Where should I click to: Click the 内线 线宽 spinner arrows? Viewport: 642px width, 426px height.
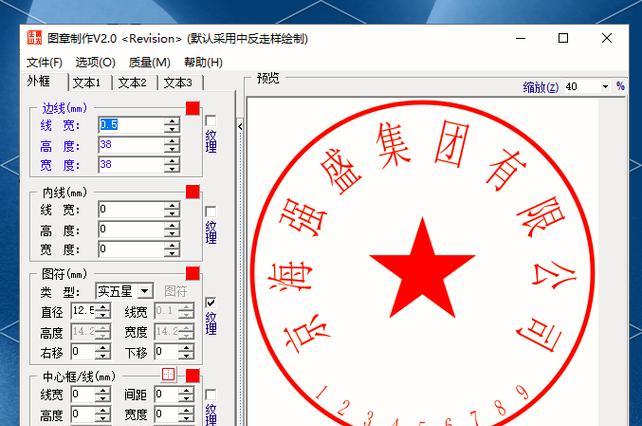[x=172, y=210]
